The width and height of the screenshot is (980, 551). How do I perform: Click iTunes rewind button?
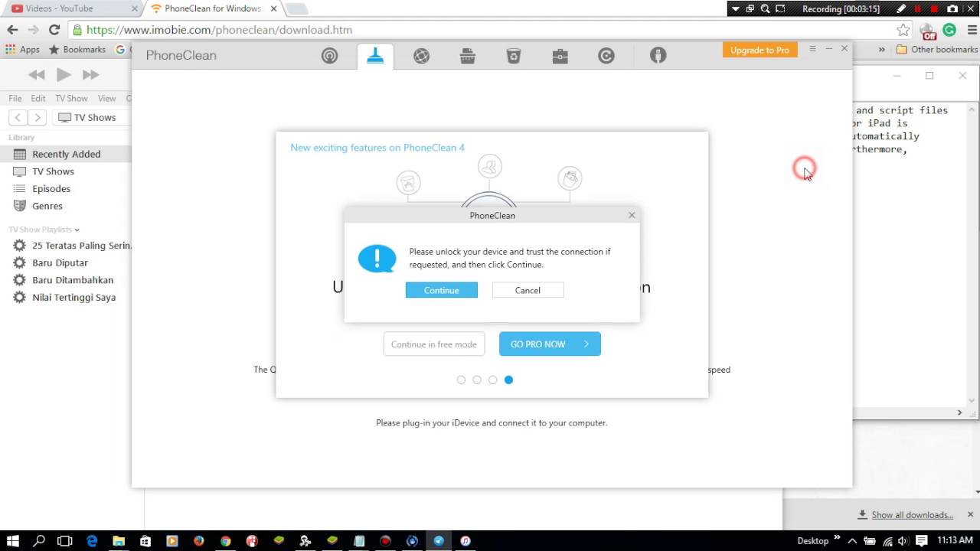point(37,74)
